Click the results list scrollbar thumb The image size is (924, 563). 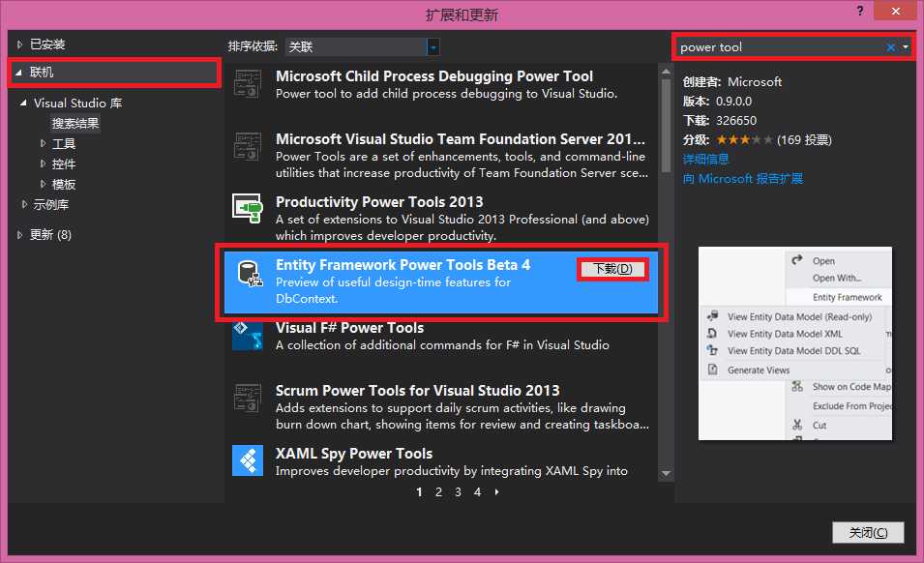tap(666, 126)
